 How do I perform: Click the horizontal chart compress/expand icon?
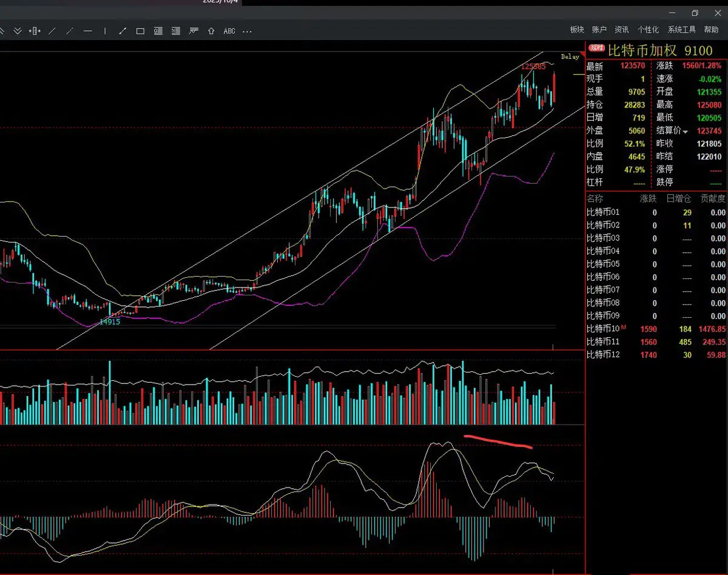(x=35, y=31)
